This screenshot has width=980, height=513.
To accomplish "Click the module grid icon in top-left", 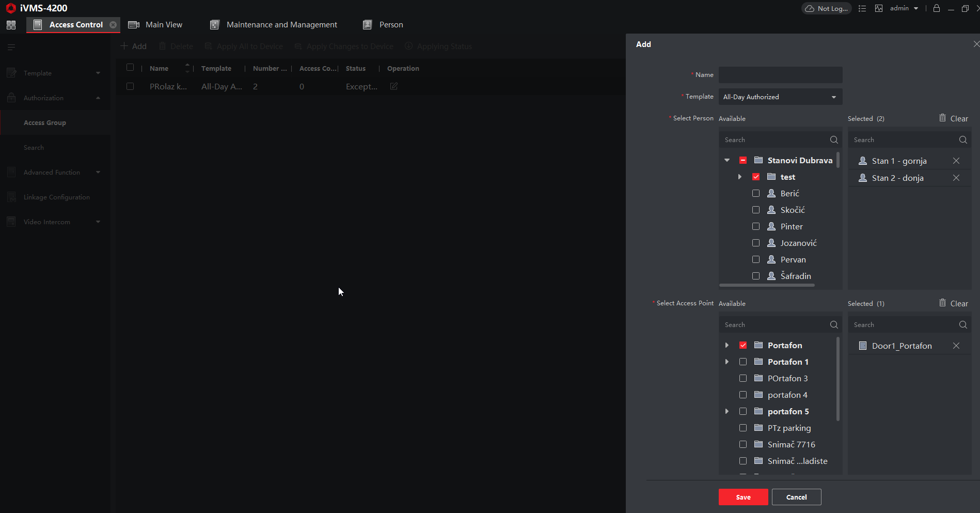I will [x=11, y=25].
